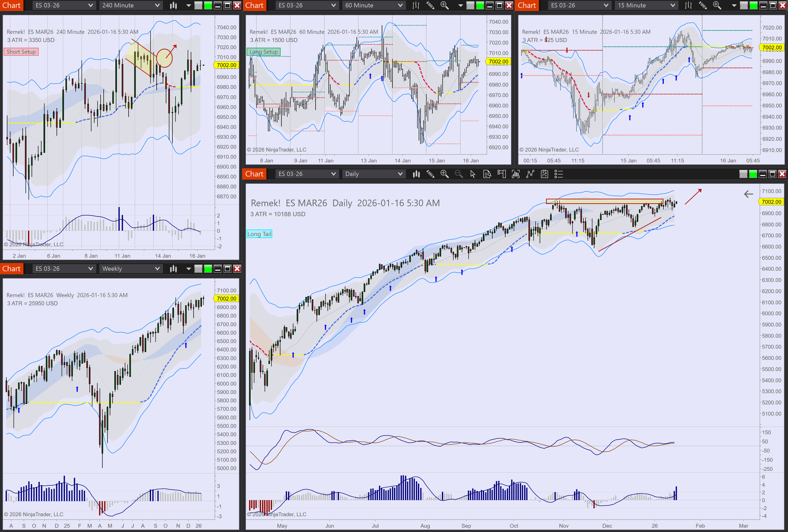The height and width of the screenshot is (532, 788).
Task: Click zoom out magnifier on Daily chart
Action: pos(458,174)
